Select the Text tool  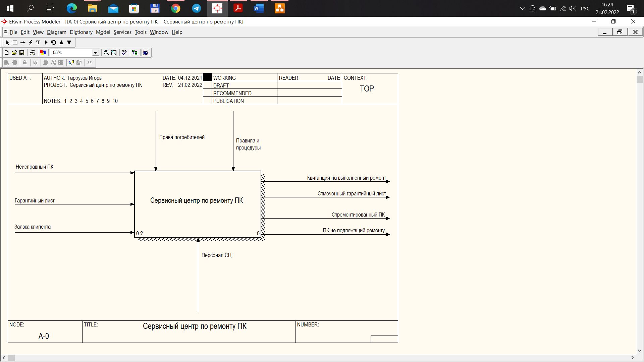point(38,43)
